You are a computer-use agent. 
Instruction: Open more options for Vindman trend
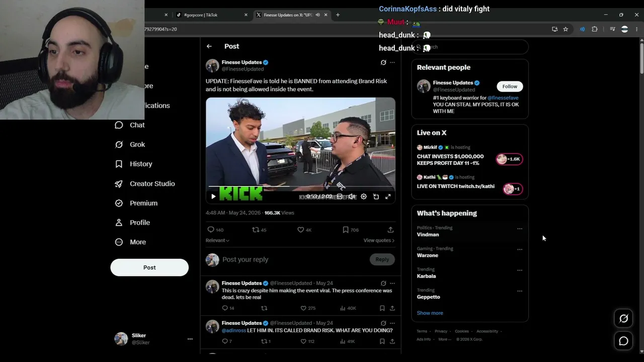coord(520,229)
